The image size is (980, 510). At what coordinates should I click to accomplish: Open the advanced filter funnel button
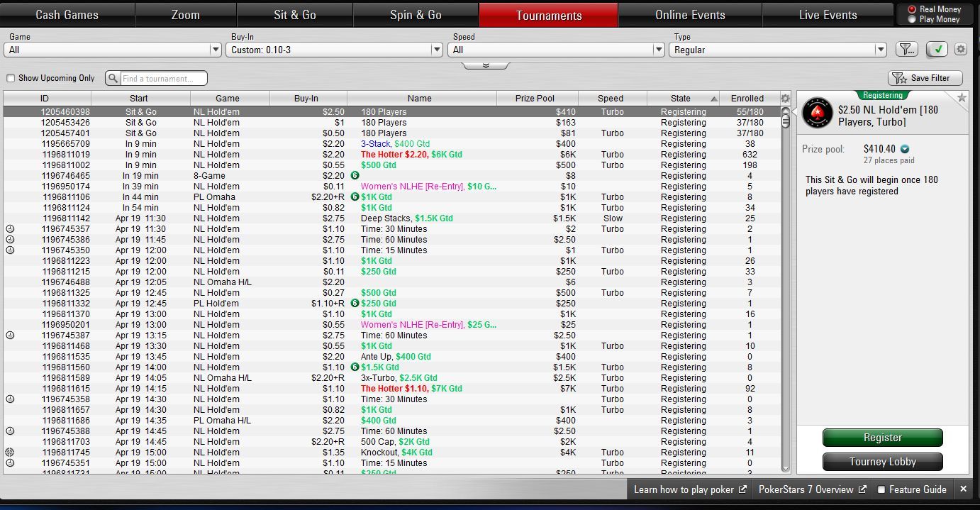click(x=906, y=49)
